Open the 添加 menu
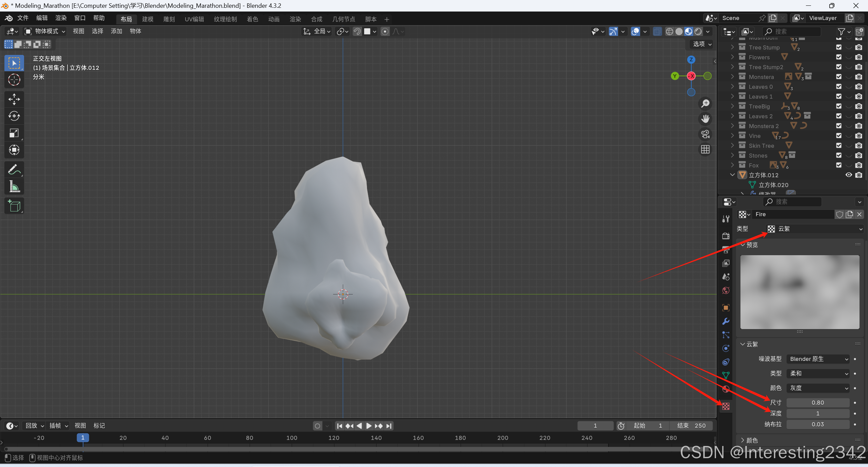868x467 pixels. pyautogui.click(x=116, y=31)
